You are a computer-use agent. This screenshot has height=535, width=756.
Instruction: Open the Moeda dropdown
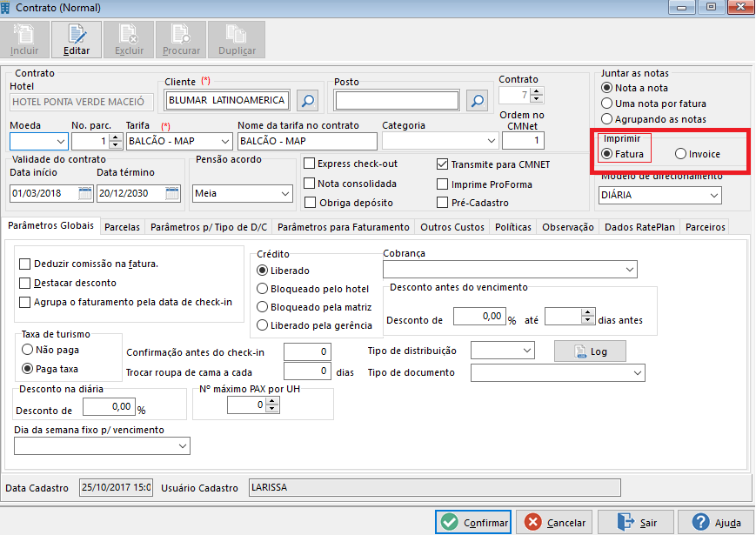pyautogui.click(x=60, y=141)
